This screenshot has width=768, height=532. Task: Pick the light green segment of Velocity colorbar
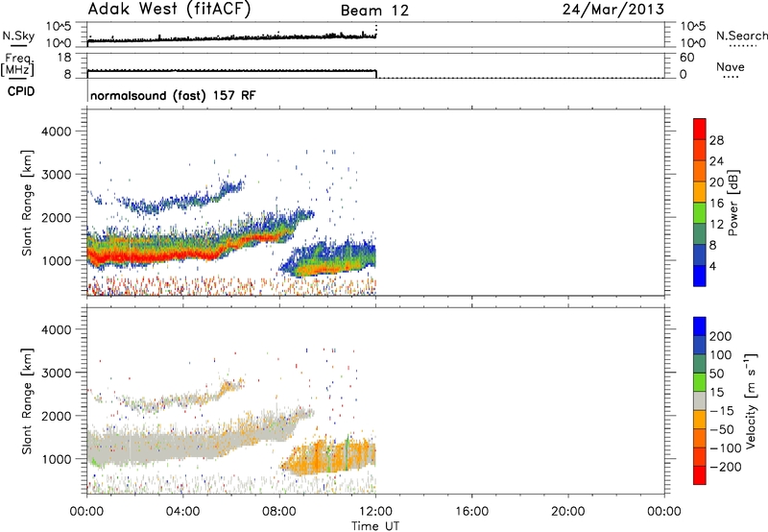click(x=700, y=382)
